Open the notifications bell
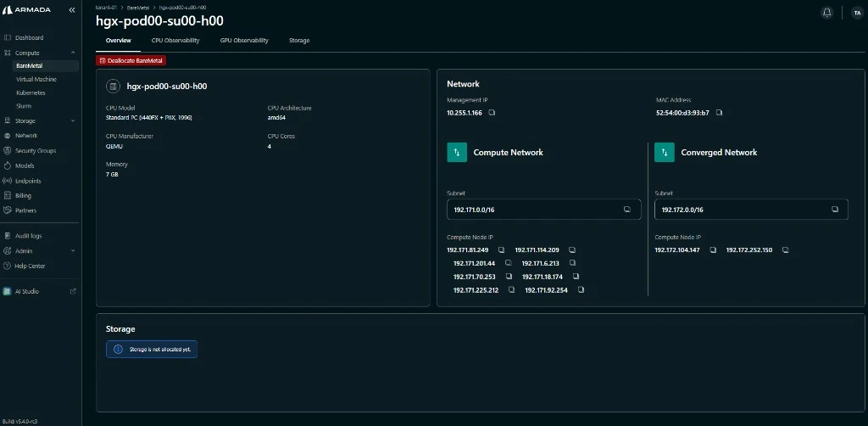Image resolution: width=868 pixels, height=426 pixels. pos(826,12)
